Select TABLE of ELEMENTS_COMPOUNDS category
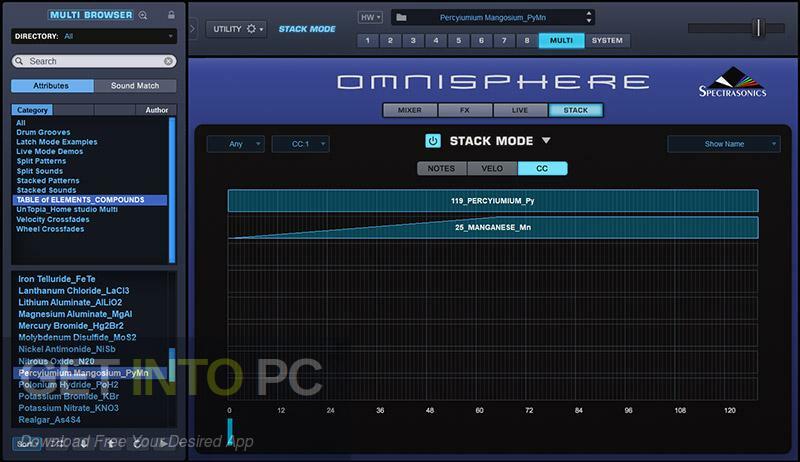 coord(90,200)
